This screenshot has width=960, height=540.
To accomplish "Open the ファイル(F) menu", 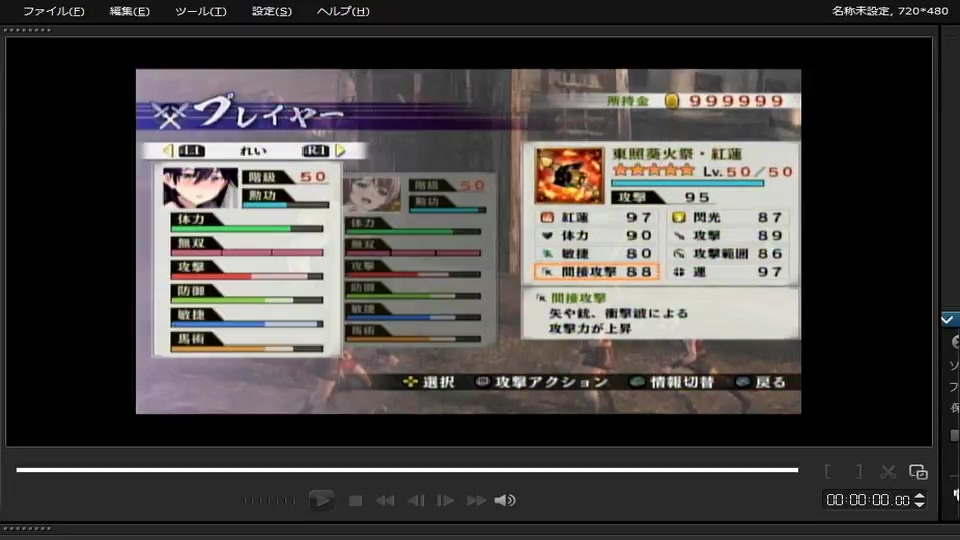I will click(54, 11).
